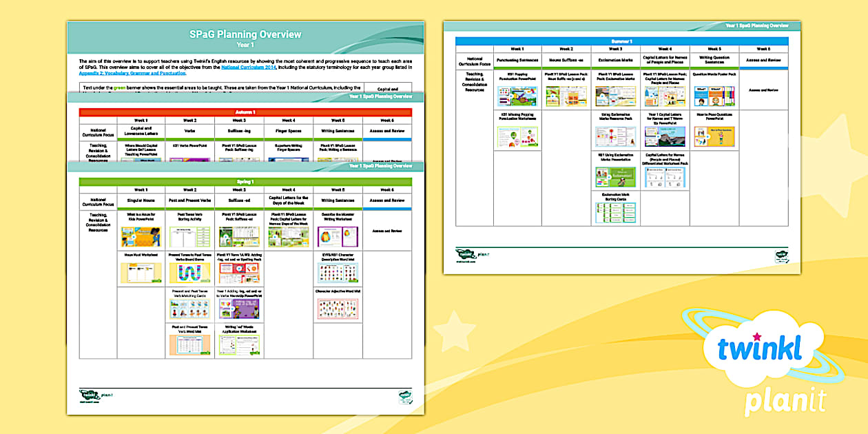Select the Spring 1 green banner
This screenshot has height=434, width=868.
point(245,182)
